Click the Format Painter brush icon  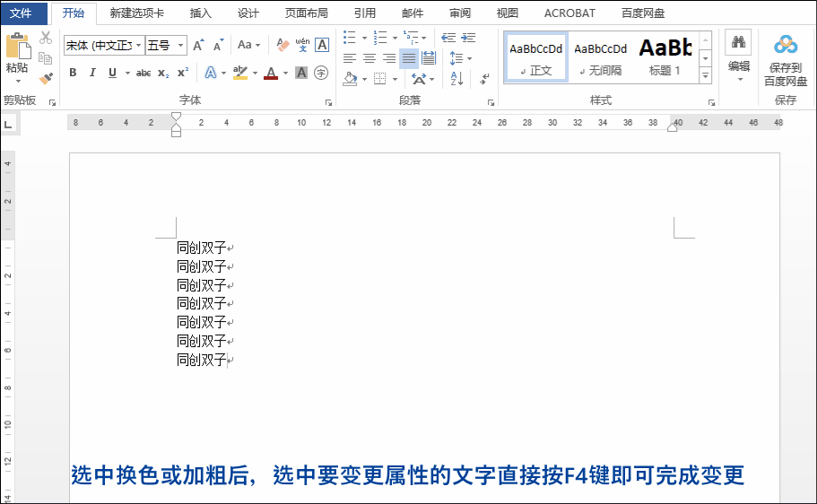tap(46, 79)
